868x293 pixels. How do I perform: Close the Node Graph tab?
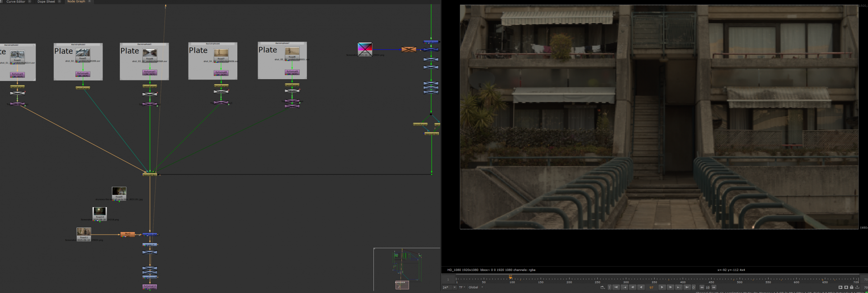[x=90, y=1]
